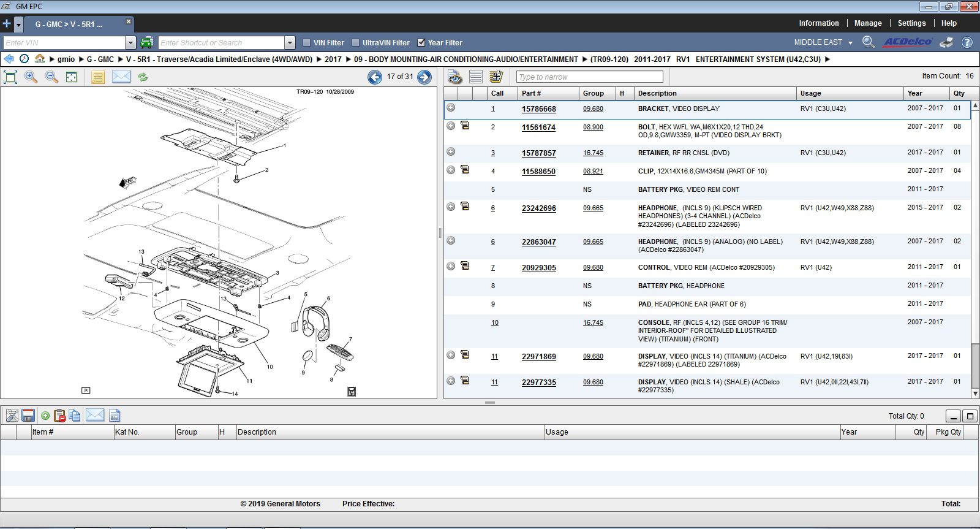This screenshot has width=980, height=529.
Task: Click the home icon in breadcrumb
Action: point(40,59)
